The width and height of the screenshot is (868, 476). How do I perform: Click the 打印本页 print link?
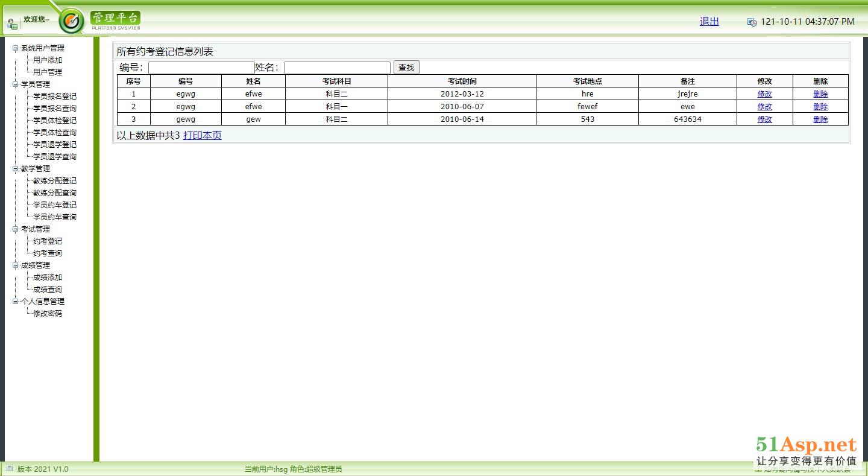tap(202, 136)
